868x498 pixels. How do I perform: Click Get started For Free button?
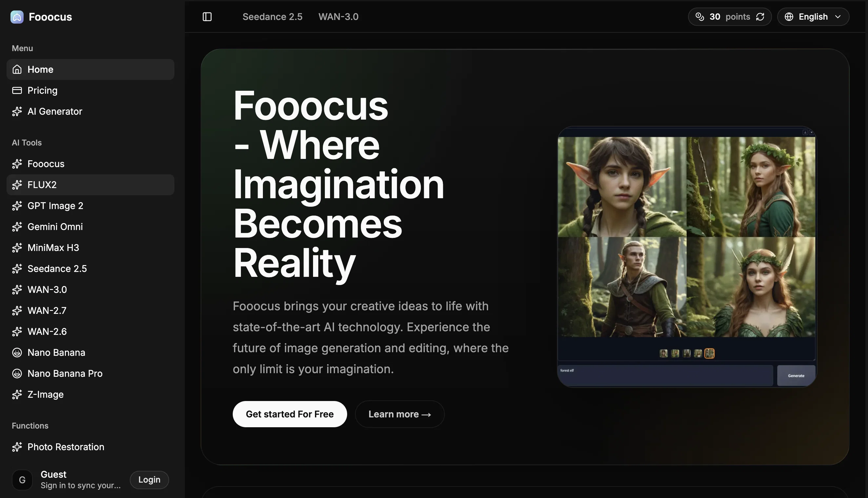pyautogui.click(x=290, y=414)
